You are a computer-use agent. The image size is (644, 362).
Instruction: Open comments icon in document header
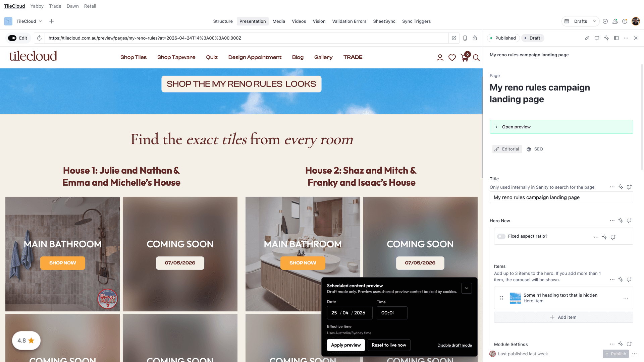click(x=597, y=38)
